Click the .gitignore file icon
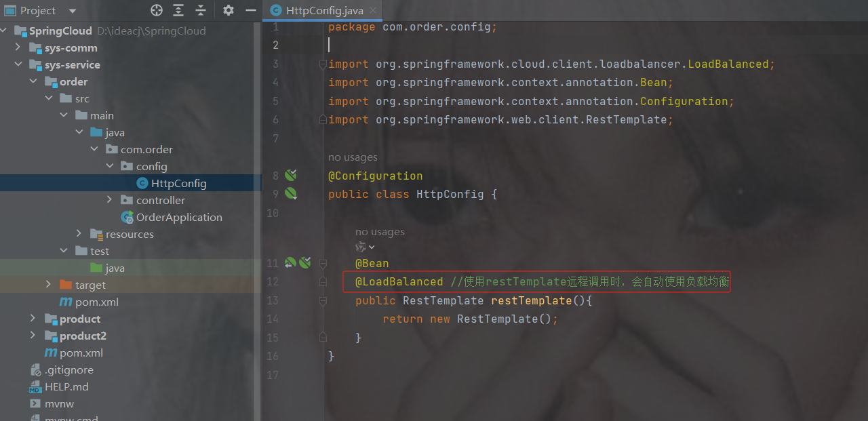Screen dimensions: 868x421 pos(35,370)
